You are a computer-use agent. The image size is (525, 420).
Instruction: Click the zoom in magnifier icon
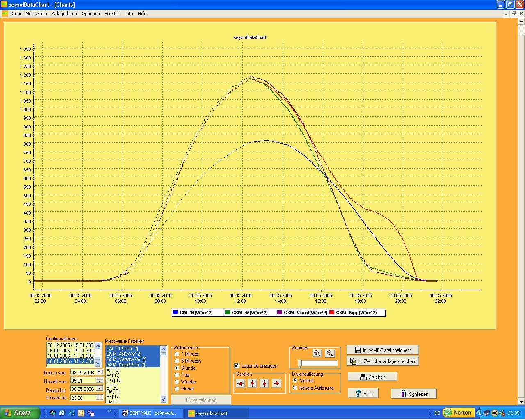coord(317,353)
